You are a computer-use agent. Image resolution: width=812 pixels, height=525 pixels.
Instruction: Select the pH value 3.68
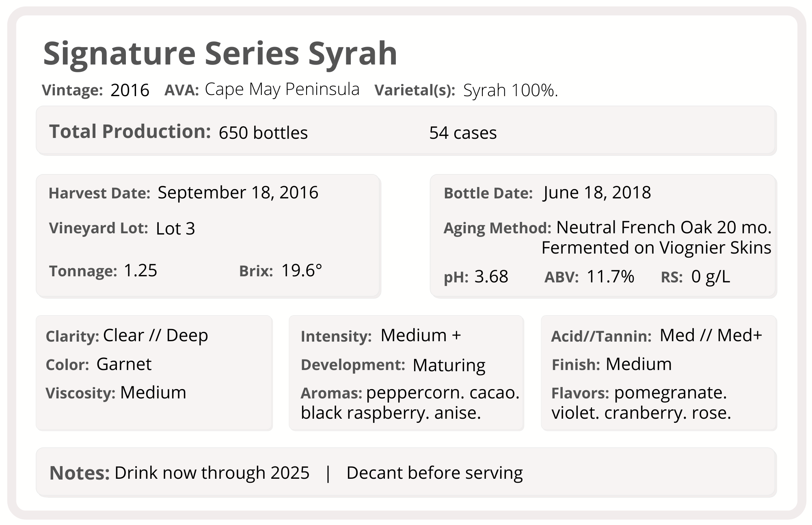tap(491, 277)
